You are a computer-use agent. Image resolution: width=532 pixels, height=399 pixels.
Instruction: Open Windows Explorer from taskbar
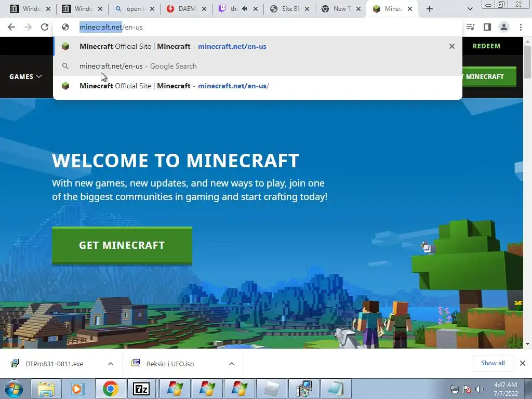tap(46, 389)
